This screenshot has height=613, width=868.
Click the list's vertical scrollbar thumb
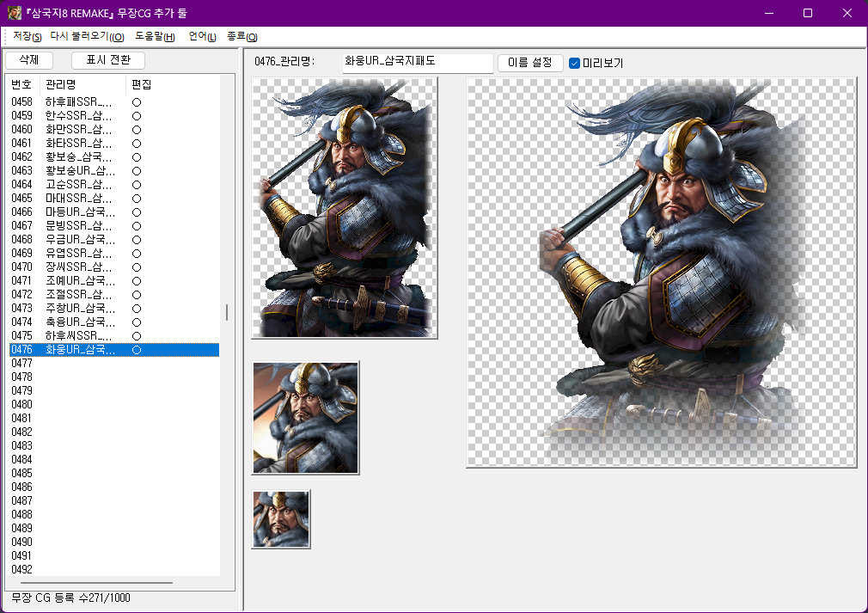click(226, 313)
